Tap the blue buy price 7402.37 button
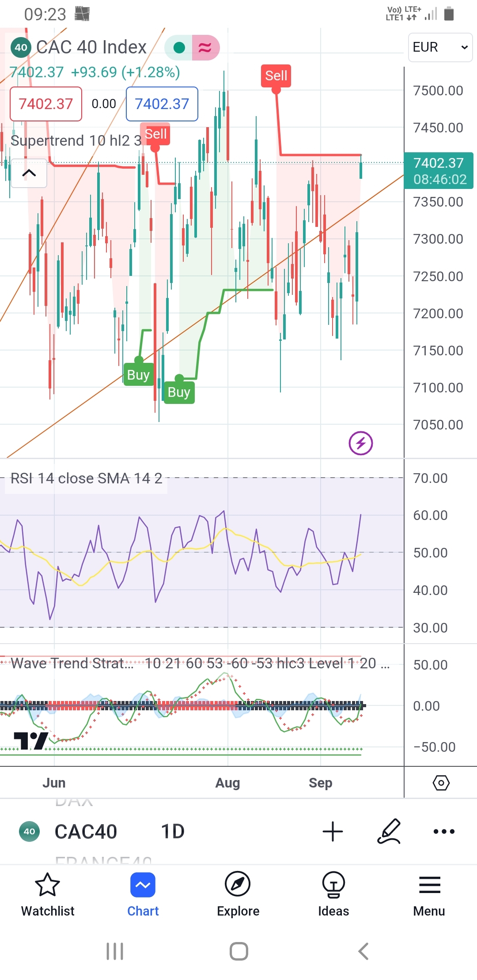The height and width of the screenshot is (980, 477). point(162,104)
